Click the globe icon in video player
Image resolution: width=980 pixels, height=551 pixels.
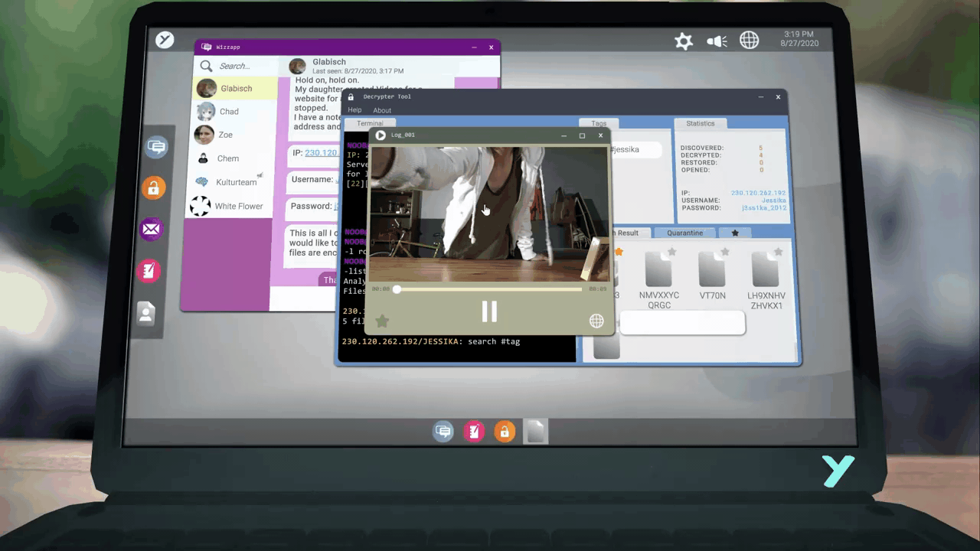click(x=596, y=321)
